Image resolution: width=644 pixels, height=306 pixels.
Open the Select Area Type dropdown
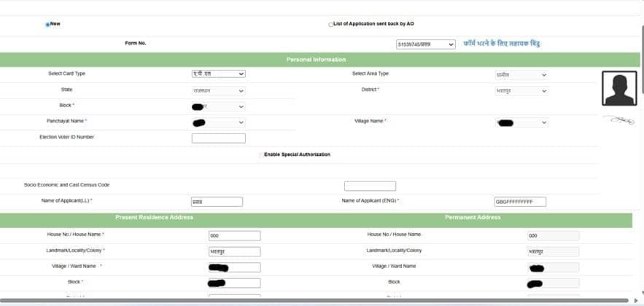pos(521,74)
